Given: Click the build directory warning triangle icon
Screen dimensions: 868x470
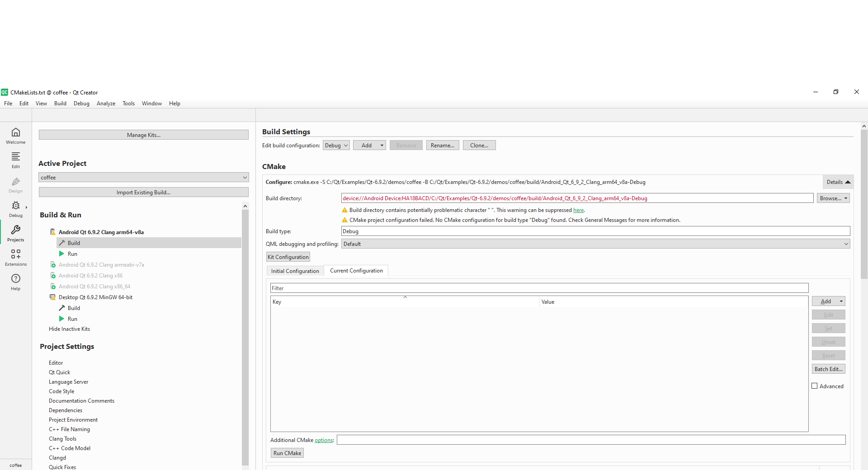Looking at the screenshot, I should [x=344, y=210].
